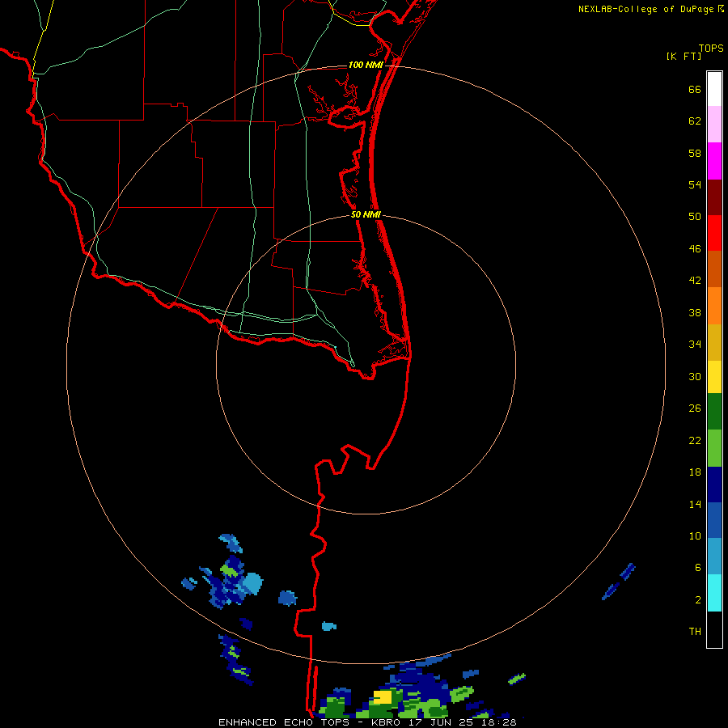Image resolution: width=728 pixels, height=728 pixels.
Task: Click the black TH threshold swatch
Action: pyautogui.click(x=714, y=629)
